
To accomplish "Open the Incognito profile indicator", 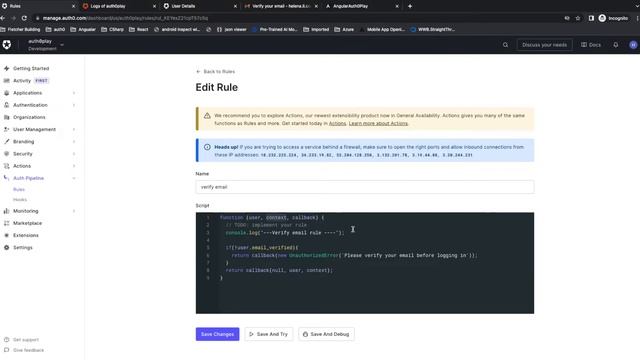I will (x=613, y=18).
